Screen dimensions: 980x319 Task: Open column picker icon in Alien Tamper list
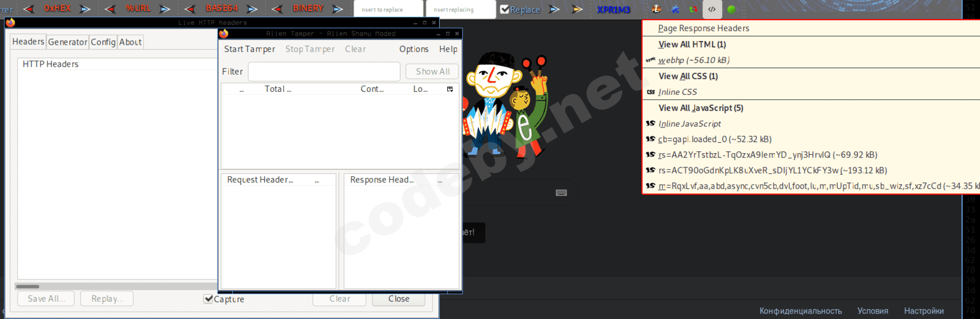[450, 89]
